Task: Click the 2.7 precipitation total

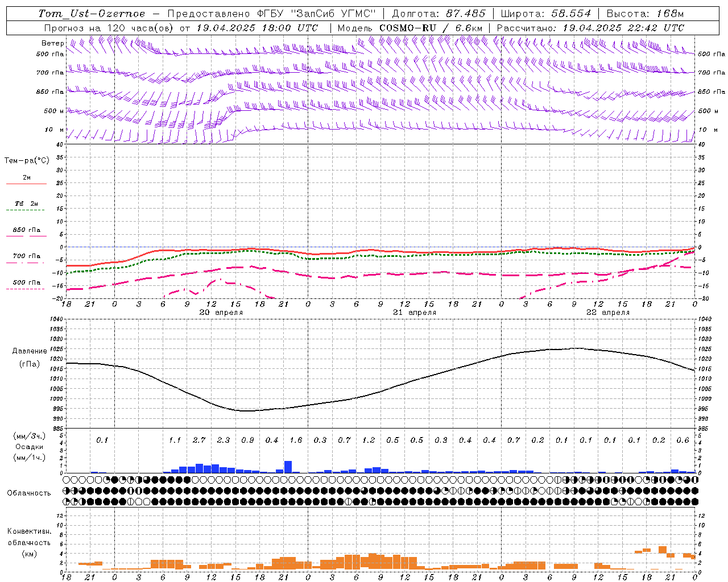Action: point(199,440)
